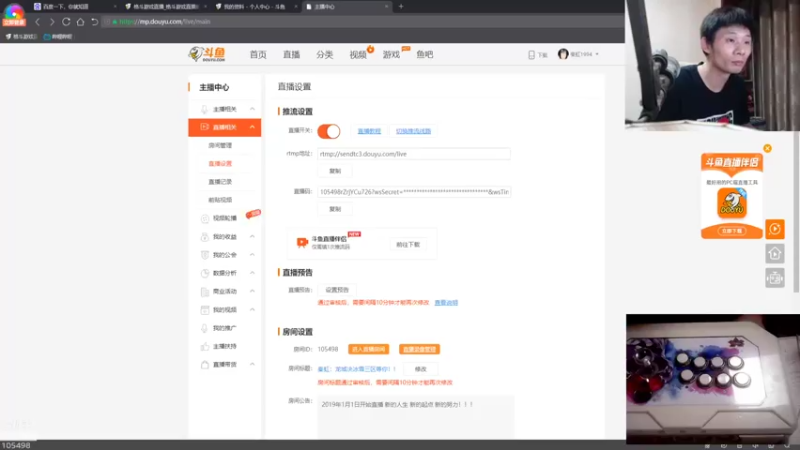
Task: Click the 切换推流线路 link
Action: (x=413, y=131)
